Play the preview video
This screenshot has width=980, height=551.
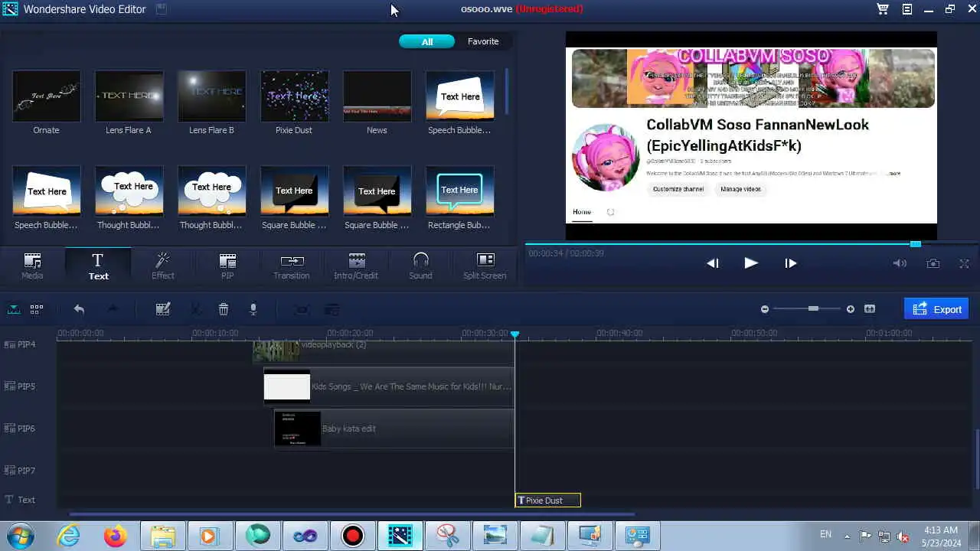pos(750,262)
